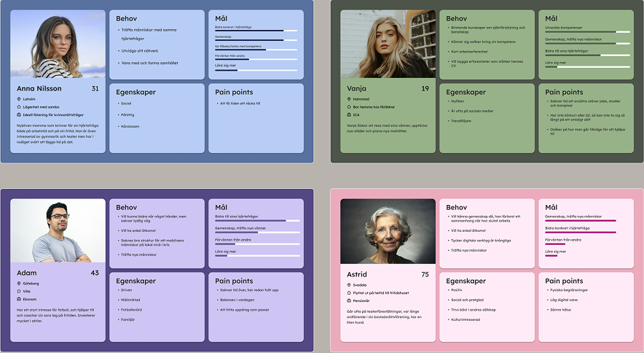Click the briefcase icon next to Ekonom
The height and width of the screenshot is (353, 644).
[x=19, y=299]
